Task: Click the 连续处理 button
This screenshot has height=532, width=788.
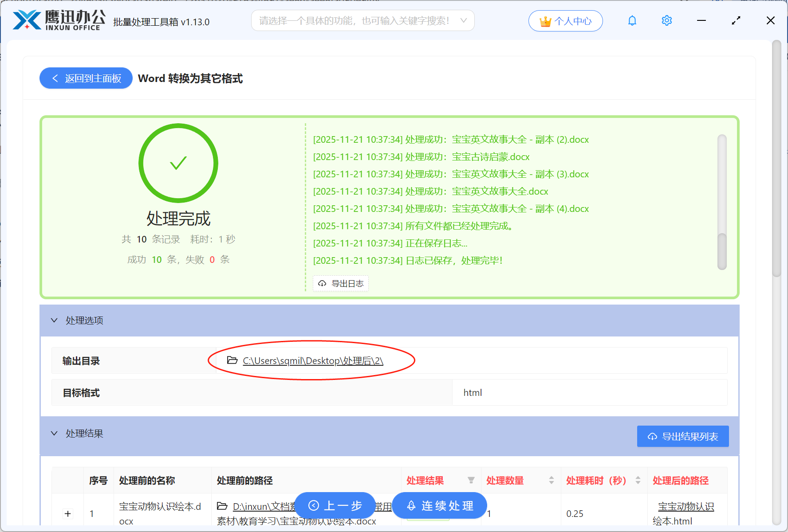Action: [439, 505]
